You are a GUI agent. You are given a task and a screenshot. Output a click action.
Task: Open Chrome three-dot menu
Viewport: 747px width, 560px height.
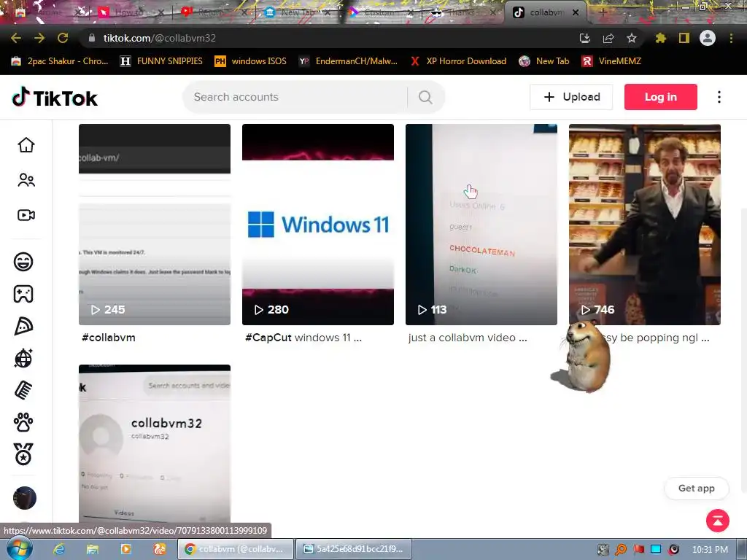pos(731,38)
